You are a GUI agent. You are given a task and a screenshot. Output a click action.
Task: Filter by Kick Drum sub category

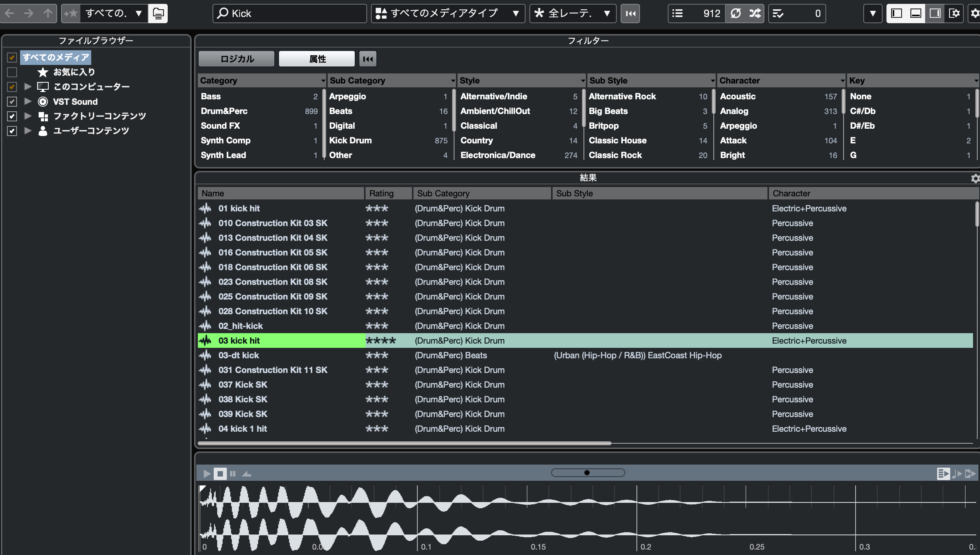(350, 140)
